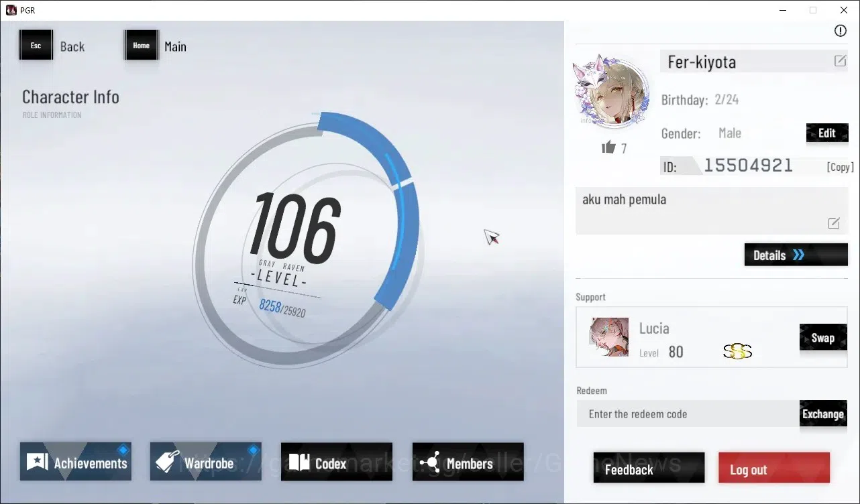Click the Birthday value 2/24

[x=727, y=100]
